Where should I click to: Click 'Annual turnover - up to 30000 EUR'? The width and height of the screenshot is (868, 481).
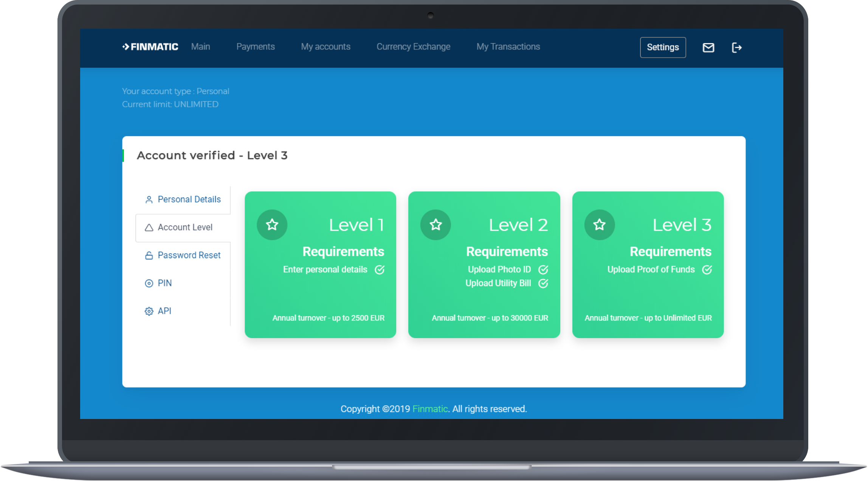coord(490,318)
